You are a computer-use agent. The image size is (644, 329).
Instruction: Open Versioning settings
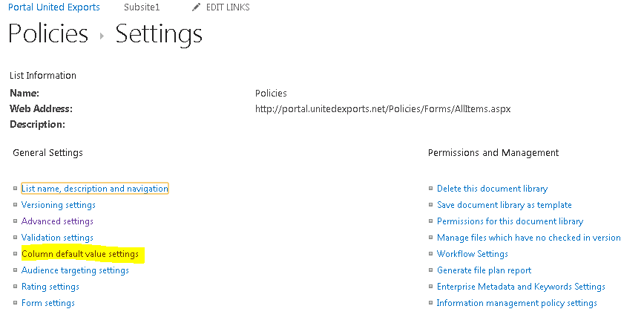tap(59, 205)
